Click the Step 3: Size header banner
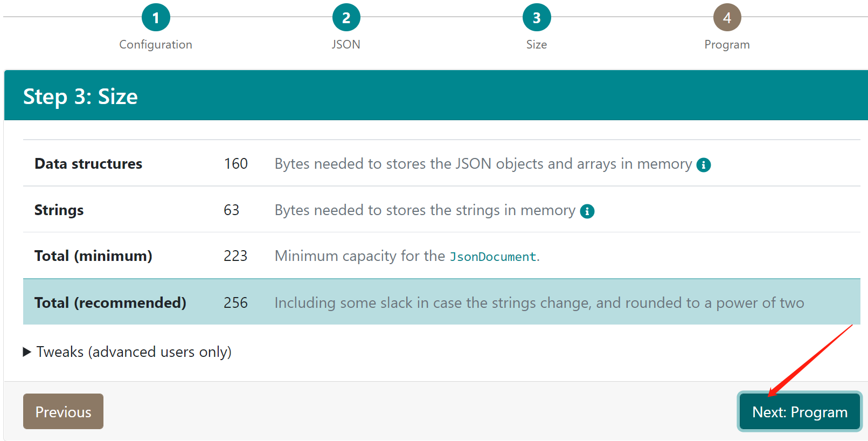868x441 pixels. pyautogui.click(x=216, y=95)
